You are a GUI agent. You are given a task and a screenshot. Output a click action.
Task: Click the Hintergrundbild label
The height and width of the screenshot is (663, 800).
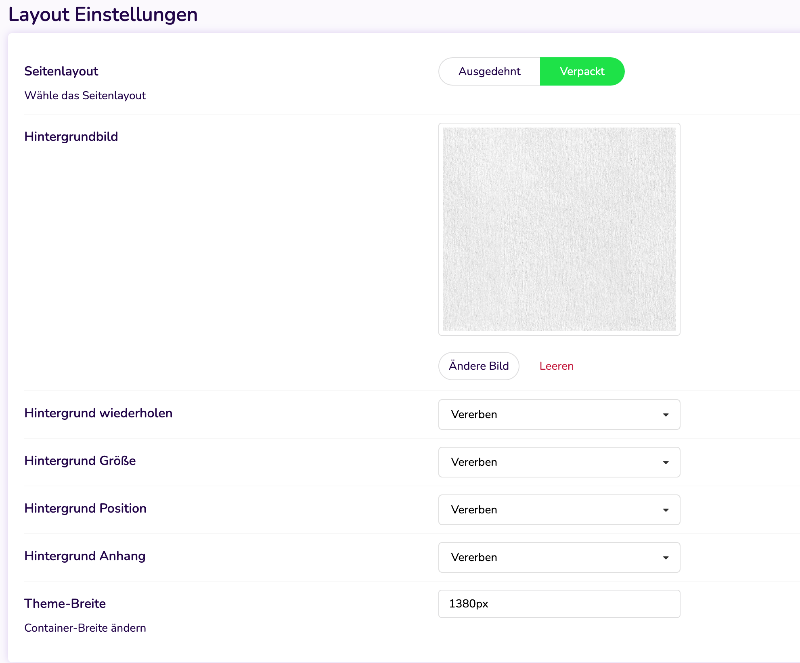click(71, 137)
